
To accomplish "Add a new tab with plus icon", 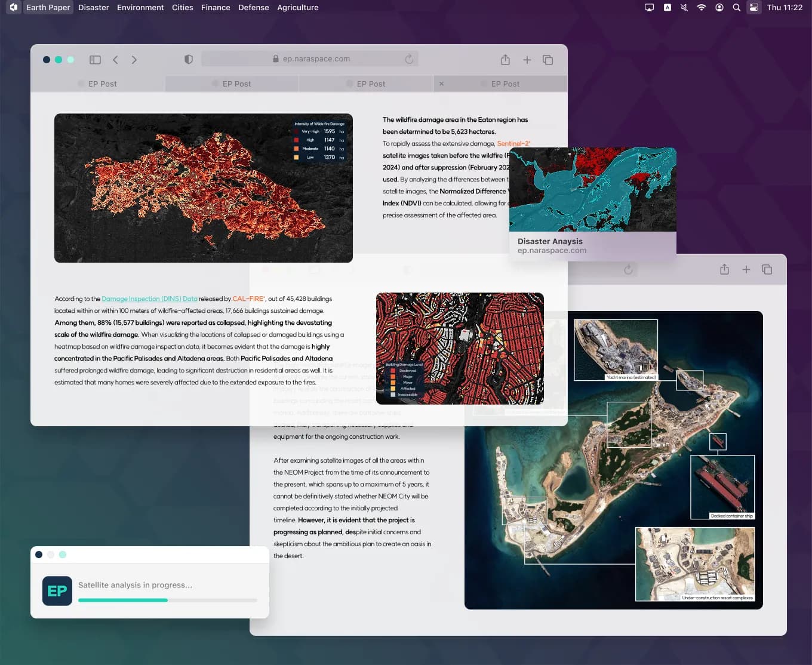I will pyautogui.click(x=527, y=60).
